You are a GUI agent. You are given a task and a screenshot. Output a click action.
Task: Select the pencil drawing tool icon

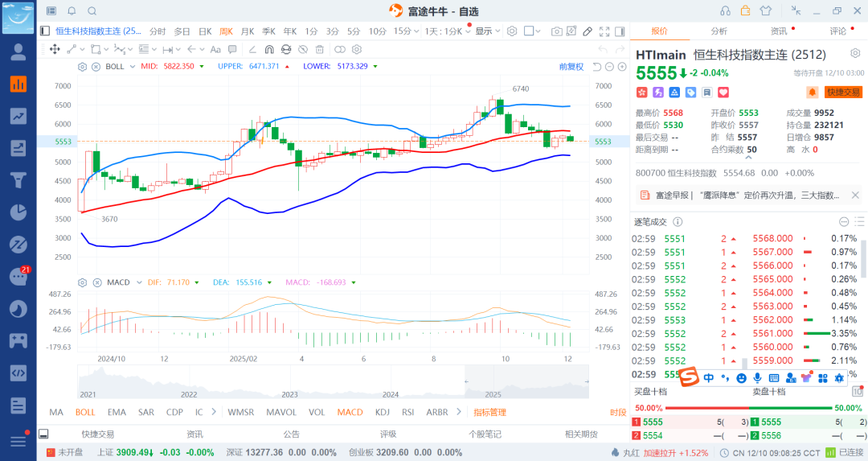[x=588, y=31]
